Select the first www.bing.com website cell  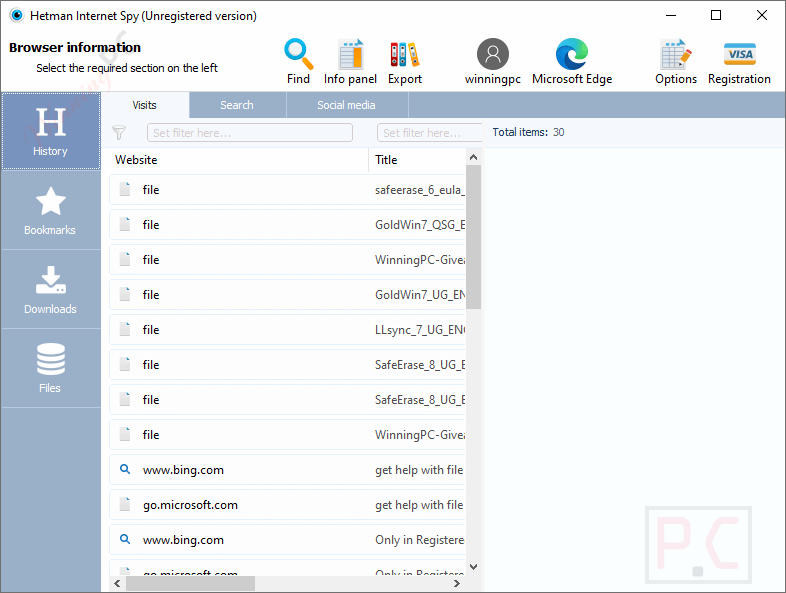tap(183, 470)
